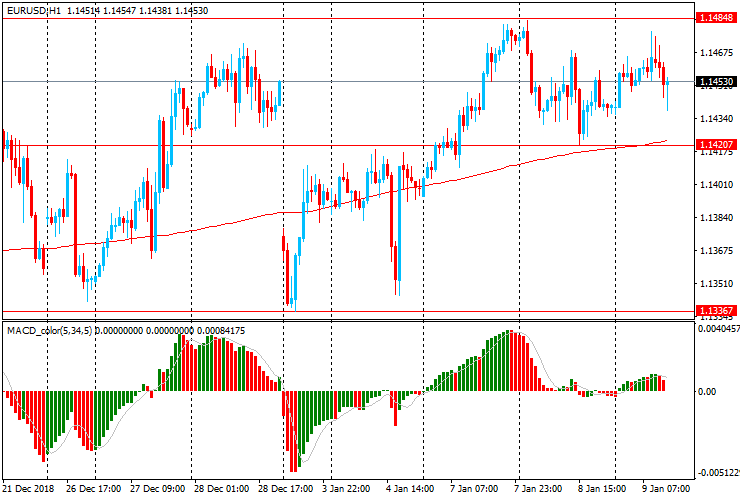Click the MACD 0.00 zero level label
Viewport: 740px width, 500px height.
[707, 392]
